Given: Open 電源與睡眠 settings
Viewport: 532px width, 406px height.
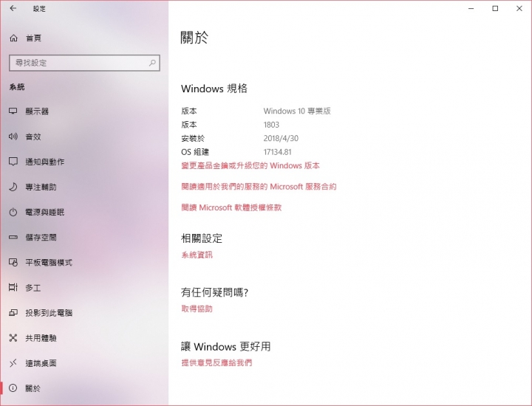Looking at the screenshot, I should [x=45, y=212].
